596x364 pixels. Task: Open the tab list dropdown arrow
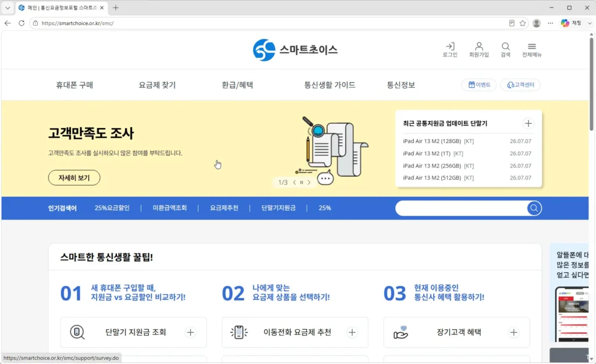[7, 8]
